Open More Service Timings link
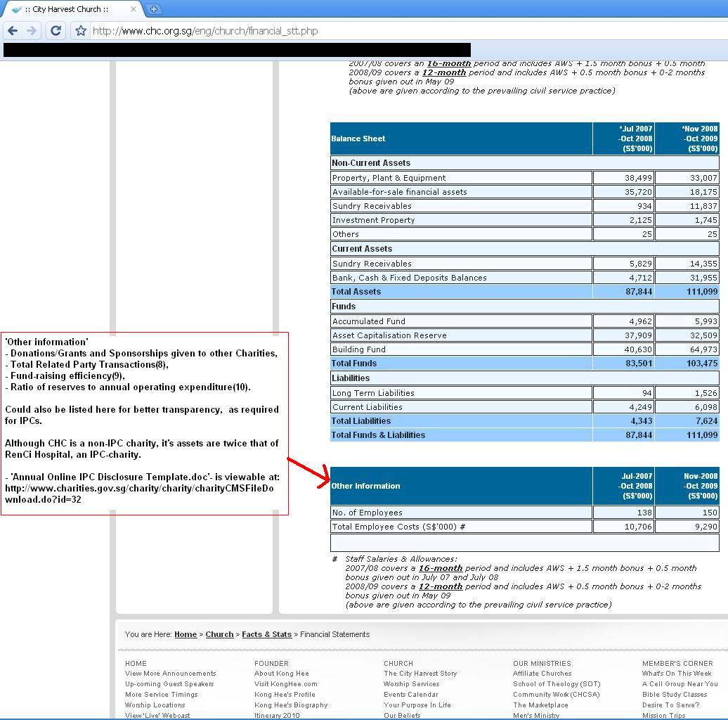The width and height of the screenshot is (728, 720). click(x=161, y=695)
